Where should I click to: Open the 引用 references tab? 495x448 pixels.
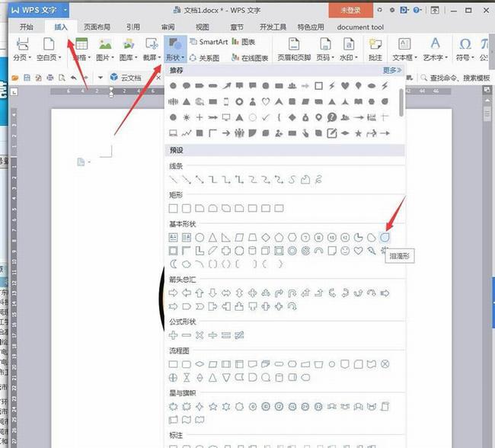click(x=133, y=27)
